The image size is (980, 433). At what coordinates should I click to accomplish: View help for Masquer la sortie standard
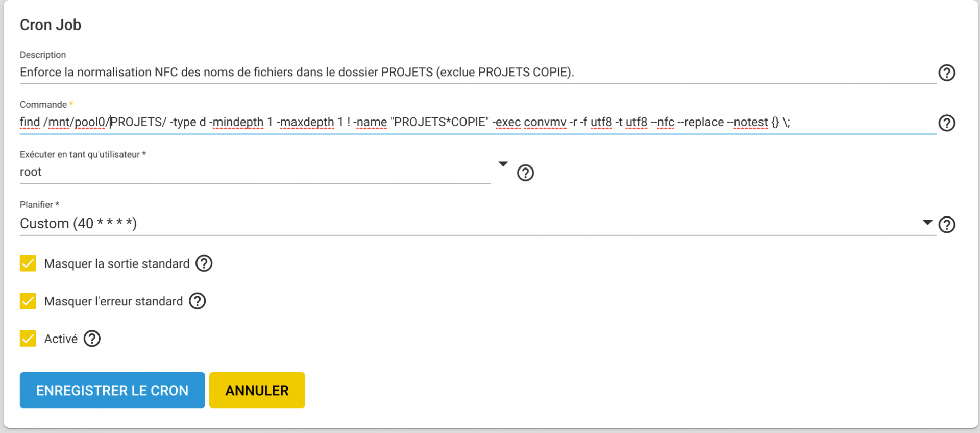click(x=204, y=263)
